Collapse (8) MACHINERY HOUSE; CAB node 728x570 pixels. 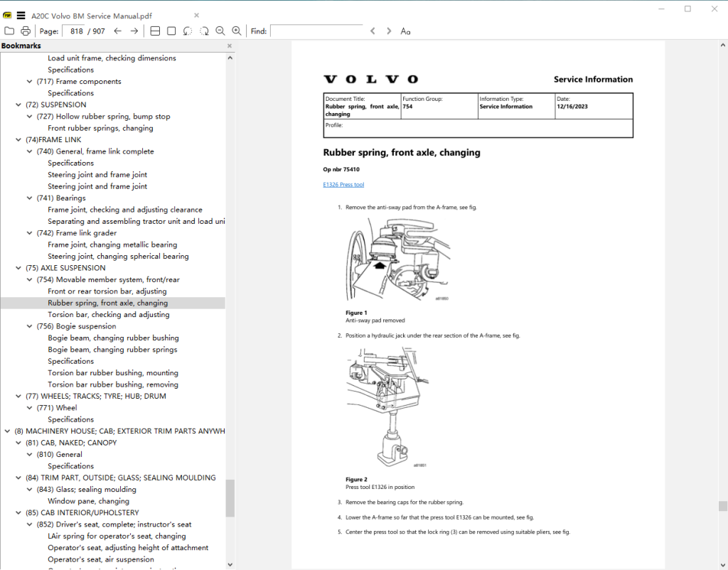pos(7,431)
